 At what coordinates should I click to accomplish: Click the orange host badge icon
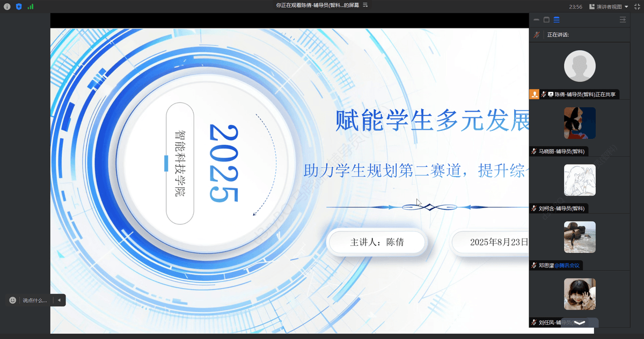point(535,94)
